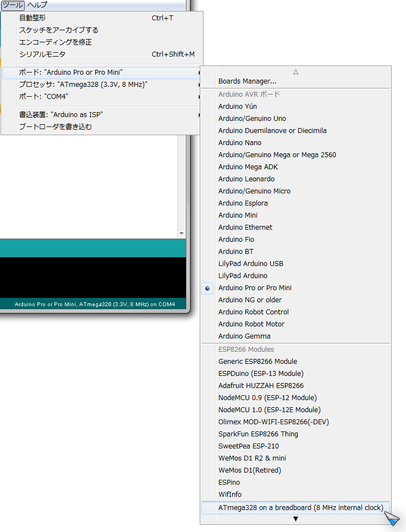Choose WeMos D1 R2 & mini board
The height and width of the screenshot is (532, 406).
tap(295, 458)
